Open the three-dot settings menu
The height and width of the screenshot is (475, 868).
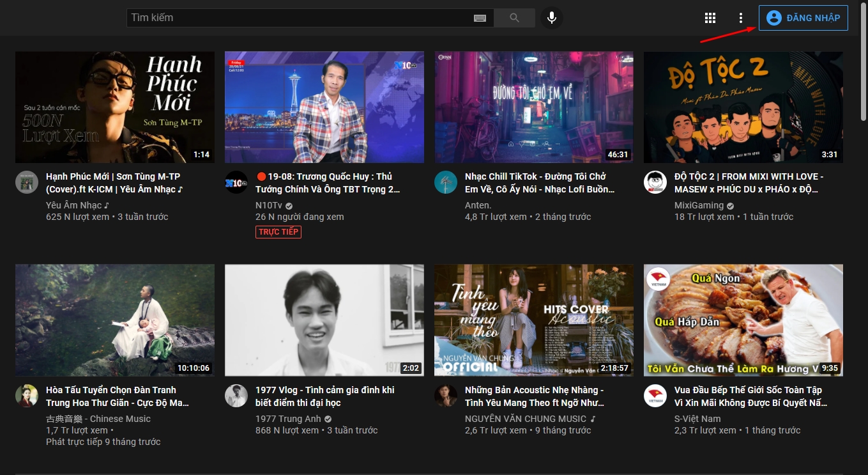(741, 18)
